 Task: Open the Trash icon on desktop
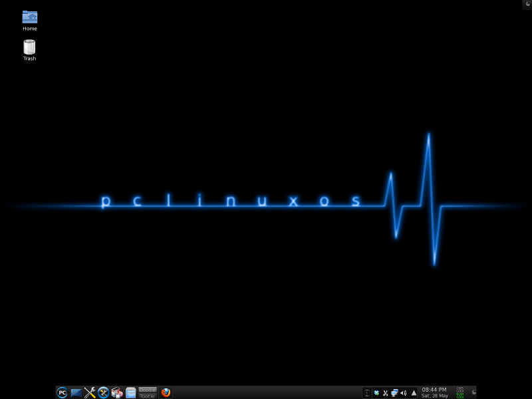pos(29,51)
